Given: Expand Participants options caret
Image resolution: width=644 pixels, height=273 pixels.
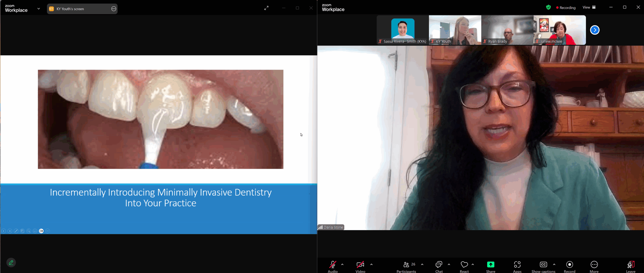Looking at the screenshot, I should pos(422,264).
